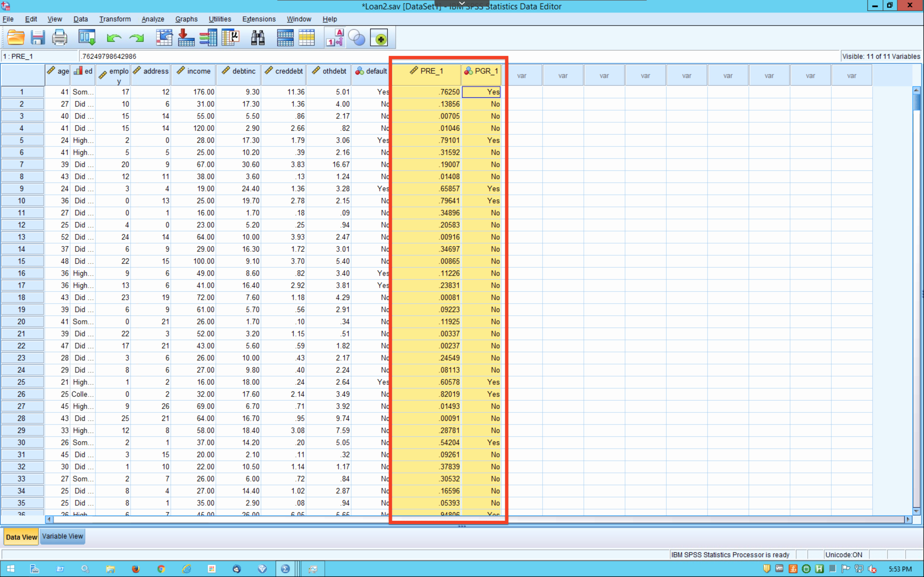Click the horizontal scrollbar right arrow
This screenshot has width=924, height=577.
tap(908, 519)
